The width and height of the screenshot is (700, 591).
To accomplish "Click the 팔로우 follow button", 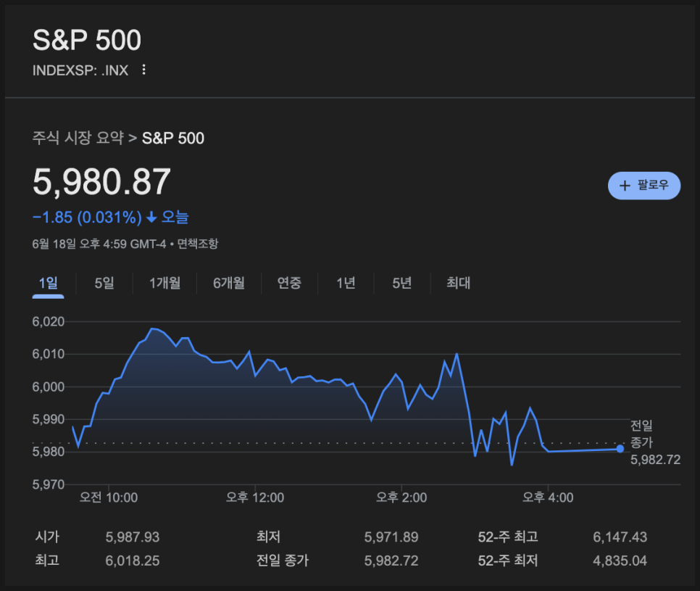I will coord(644,186).
